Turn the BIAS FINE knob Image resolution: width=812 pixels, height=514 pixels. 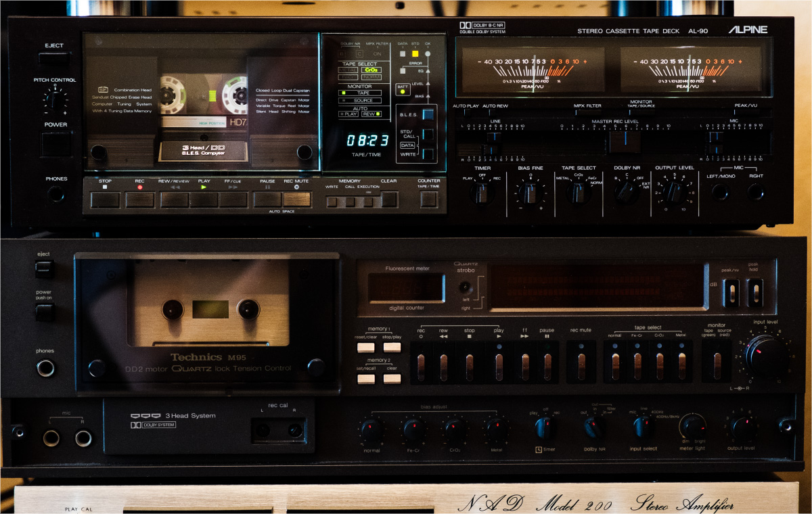click(x=530, y=193)
